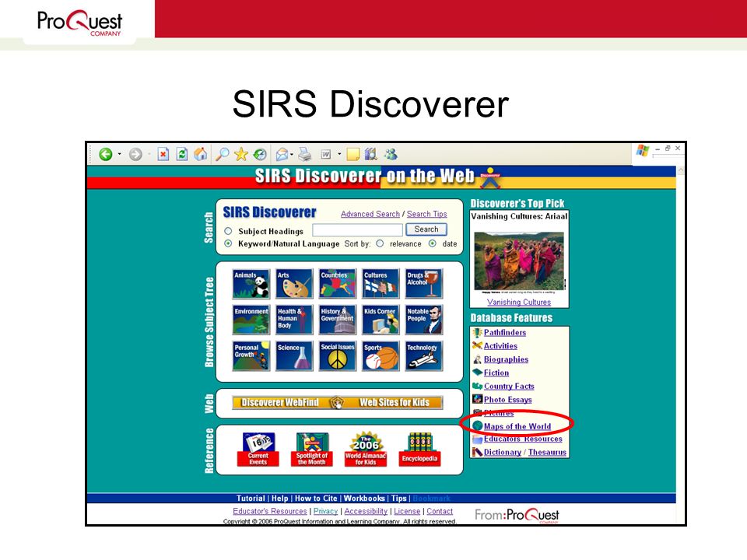Open the Dictionary link
Image resolution: width=747 pixels, height=560 pixels.
[x=502, y=452]
